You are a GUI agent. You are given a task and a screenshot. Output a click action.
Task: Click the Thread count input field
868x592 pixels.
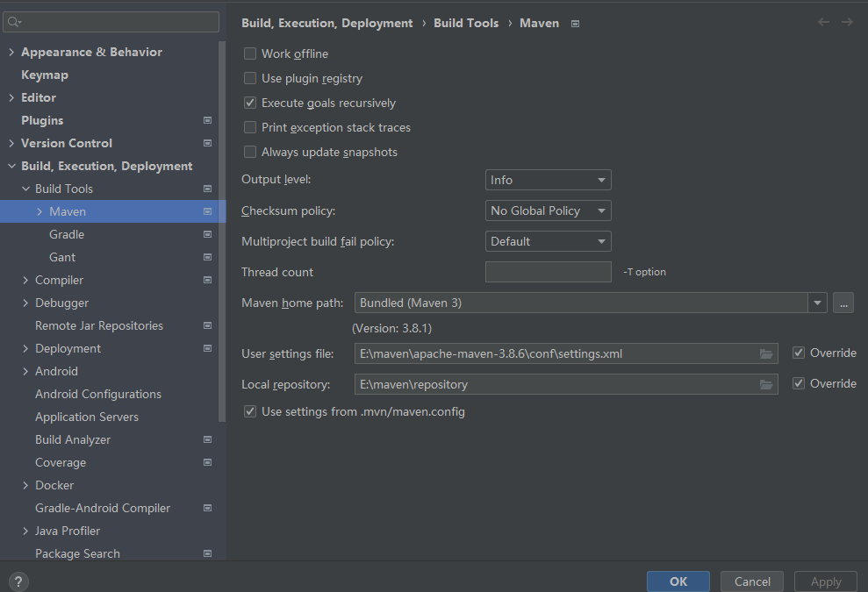tap(548, 272)
